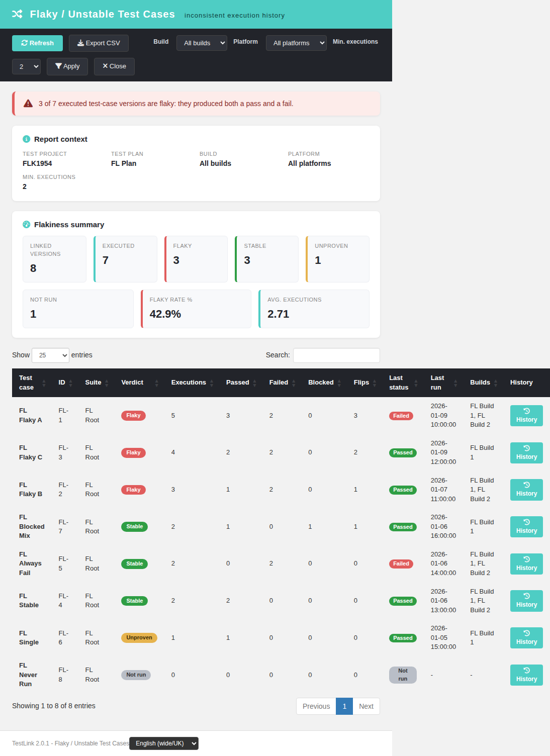Click the FLK1954 test project value
Screen dimensions: 550x756
click(x=37, y=163)
